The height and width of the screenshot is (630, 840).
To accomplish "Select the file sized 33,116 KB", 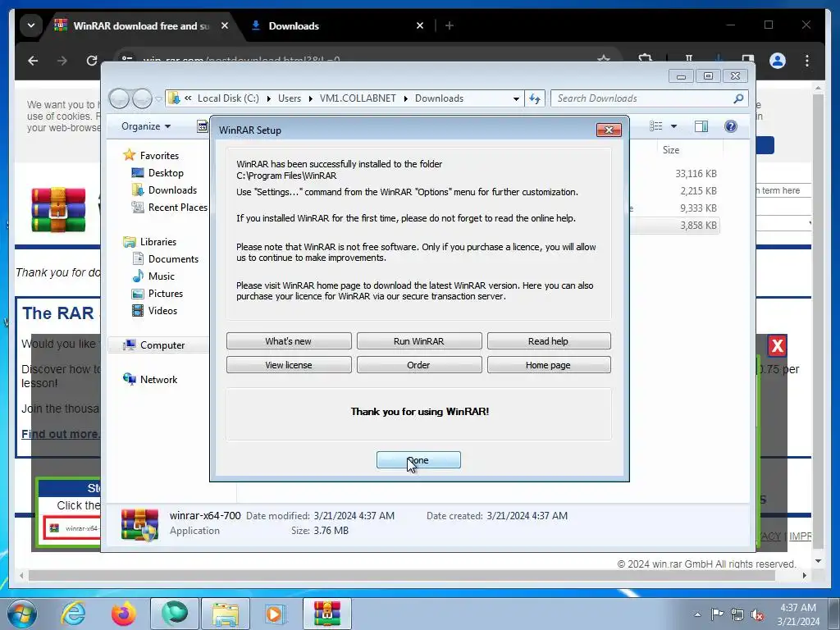I will pyautogui.click(x=696, y=174).
